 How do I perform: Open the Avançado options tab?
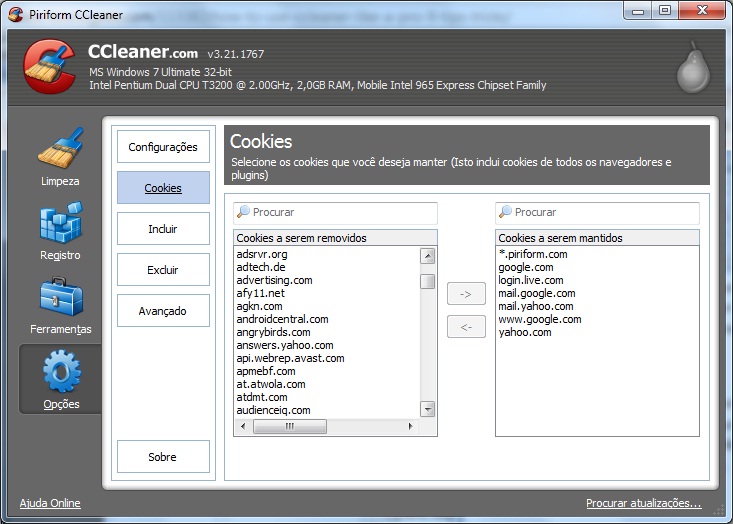point(163,311)
